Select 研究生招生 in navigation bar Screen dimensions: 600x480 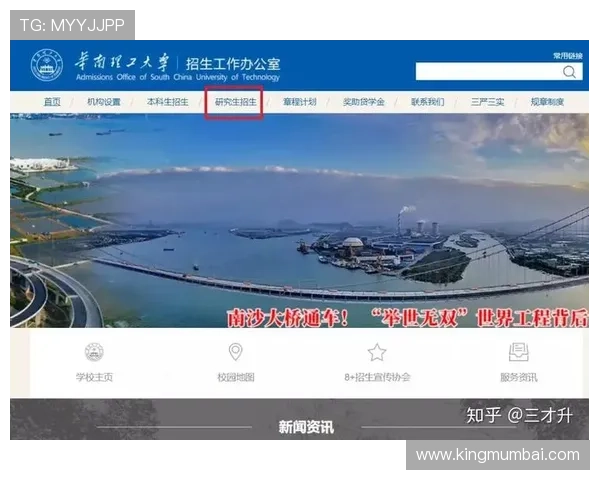coord(235,102)
